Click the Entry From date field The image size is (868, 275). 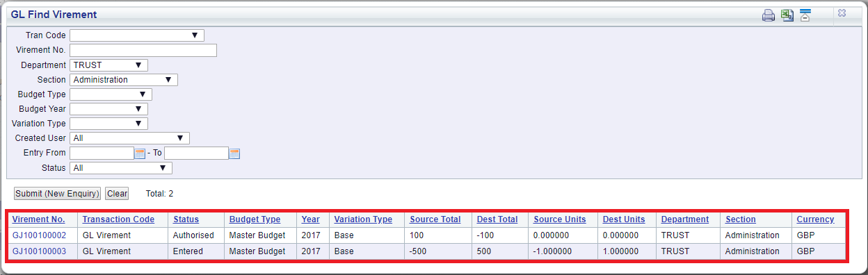tap(102, 153)
